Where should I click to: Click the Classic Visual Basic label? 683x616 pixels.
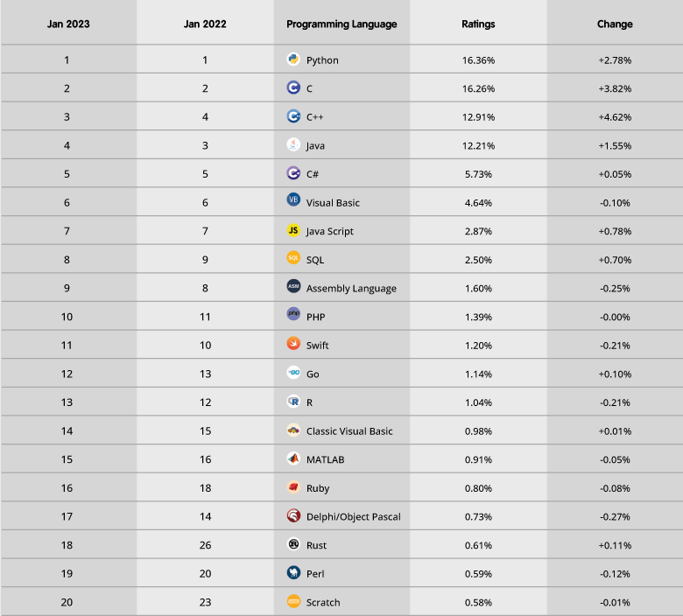[349, 431]
